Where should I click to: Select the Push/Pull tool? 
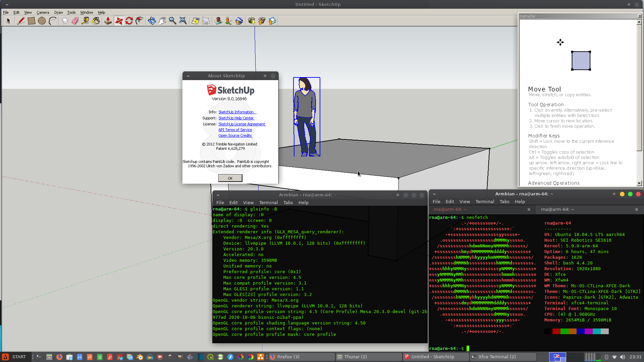tap(108, 21)
